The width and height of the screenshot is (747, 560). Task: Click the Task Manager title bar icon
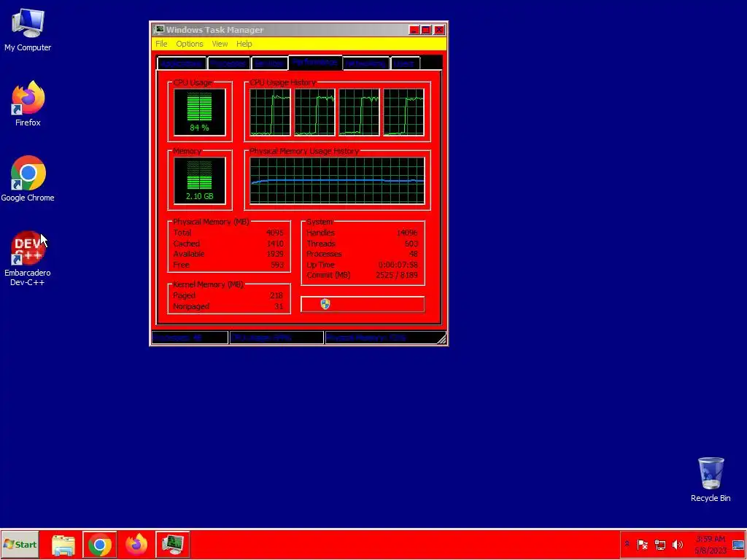(x=159, y=30)
